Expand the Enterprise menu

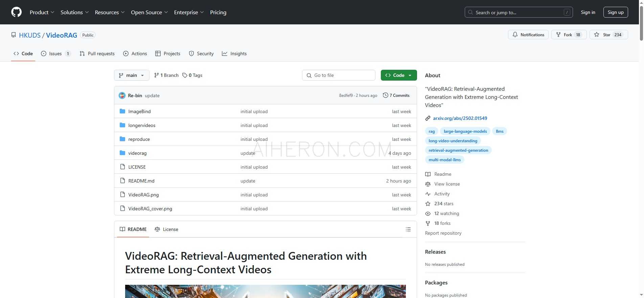click(x=189, y=12)
